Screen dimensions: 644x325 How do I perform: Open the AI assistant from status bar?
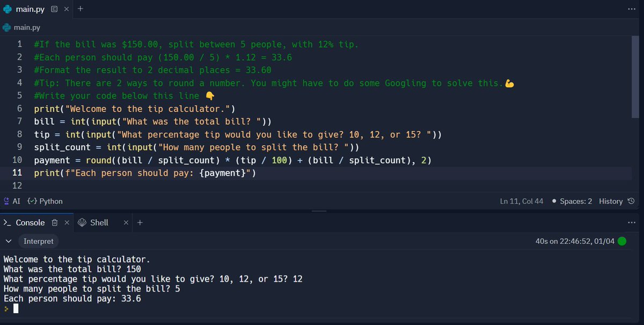tap(11, 201)
